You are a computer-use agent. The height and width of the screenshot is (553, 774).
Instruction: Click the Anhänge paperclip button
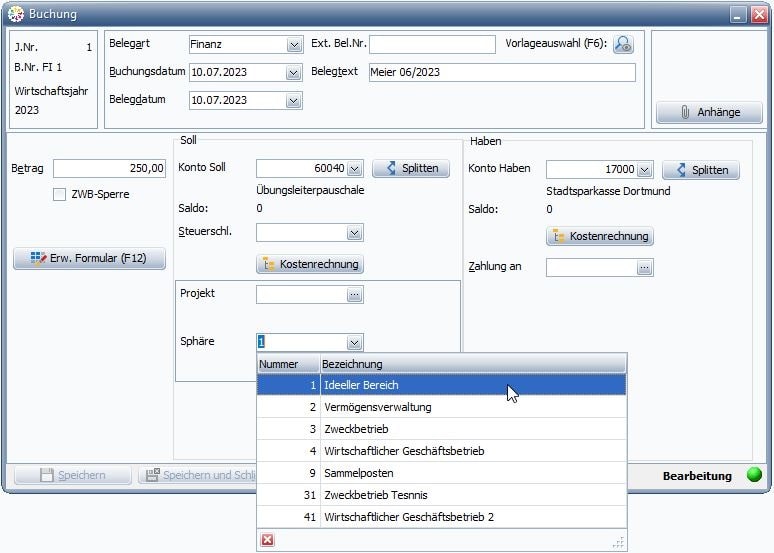(x=709, y=112)
